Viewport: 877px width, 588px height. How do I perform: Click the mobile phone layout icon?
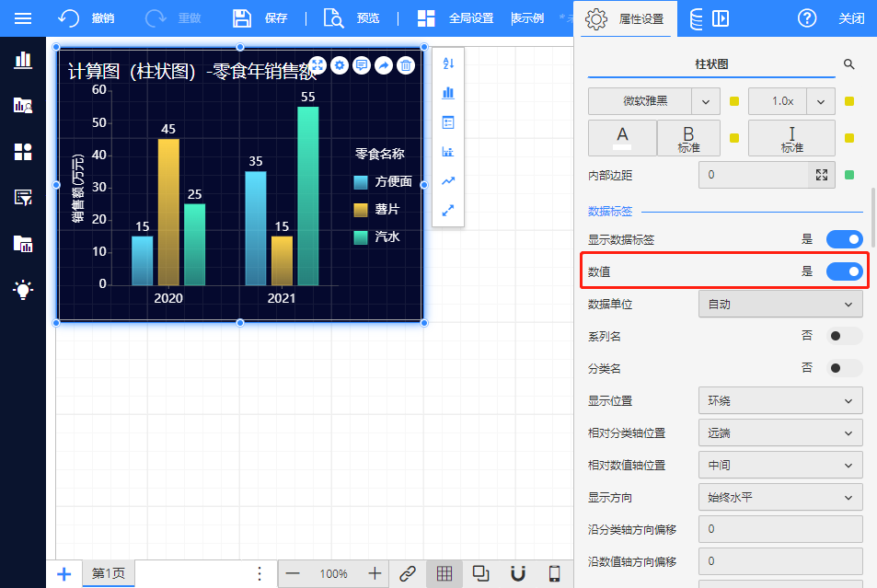point(554,573)
